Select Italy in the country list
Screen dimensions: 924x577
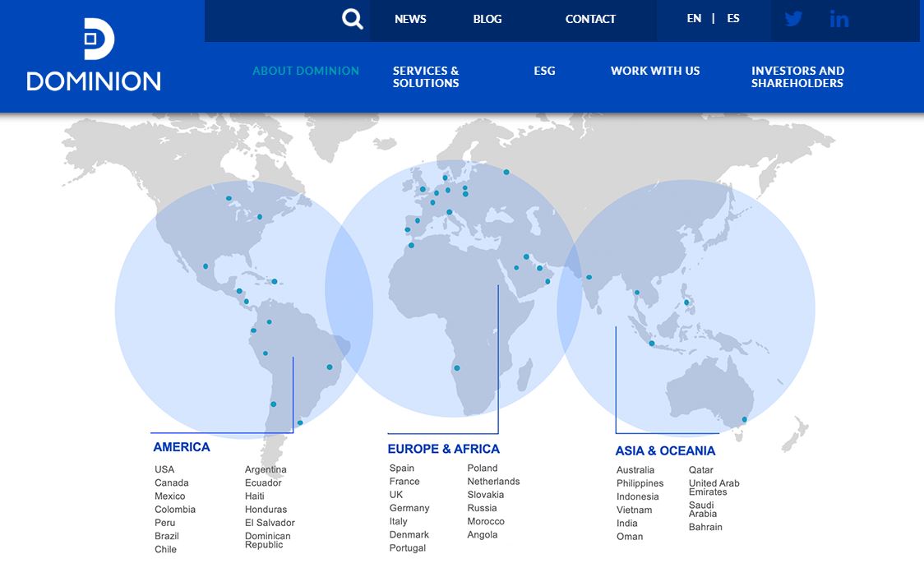399,522
